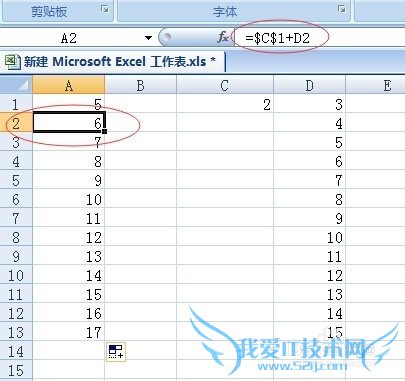Select row 10 header
Viewport: 405px width, 381px height.
16,275
